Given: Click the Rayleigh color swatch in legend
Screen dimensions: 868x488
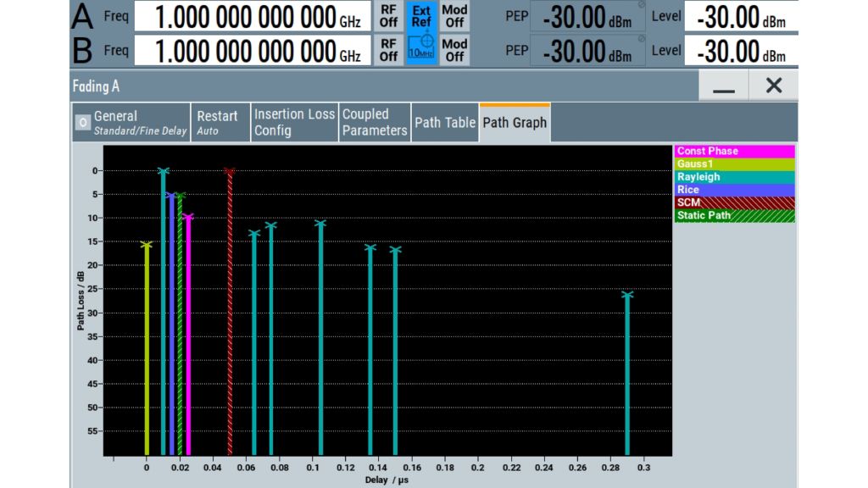Looking at the screenshot, I should pyautogui.click(x=734, y=176).
